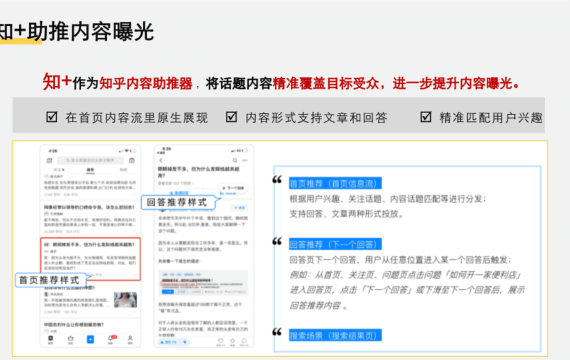Open the feed post thumbnail image

[x=125, y=300]
